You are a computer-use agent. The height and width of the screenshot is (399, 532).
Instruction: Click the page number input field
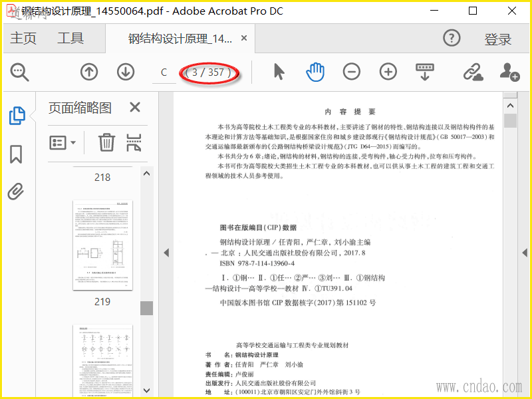(164, 72)
